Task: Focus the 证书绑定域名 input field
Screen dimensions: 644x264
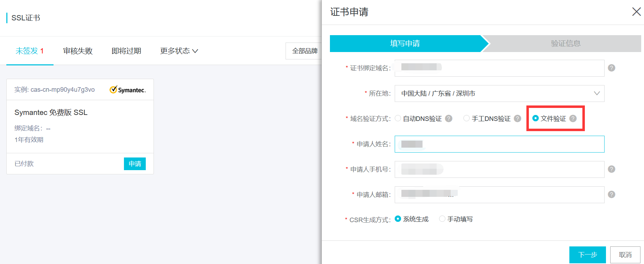Action: [x=499, y=68]
